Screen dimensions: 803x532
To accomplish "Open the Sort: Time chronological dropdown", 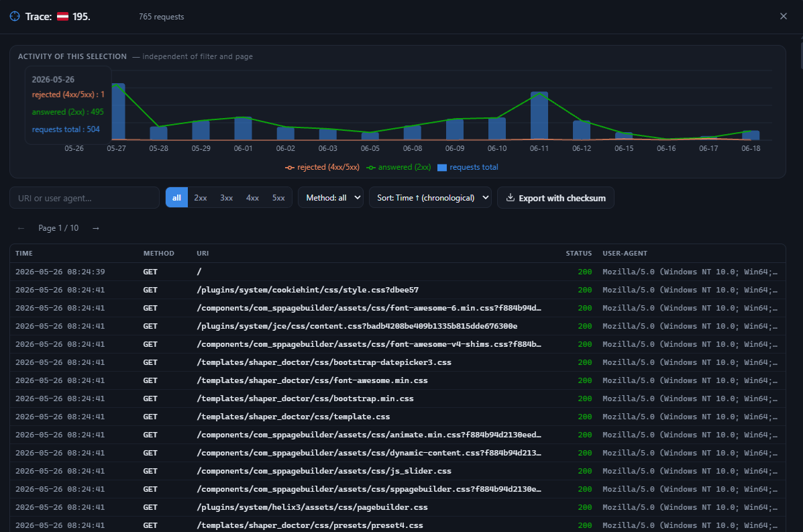I will click(x=429, y=198).
